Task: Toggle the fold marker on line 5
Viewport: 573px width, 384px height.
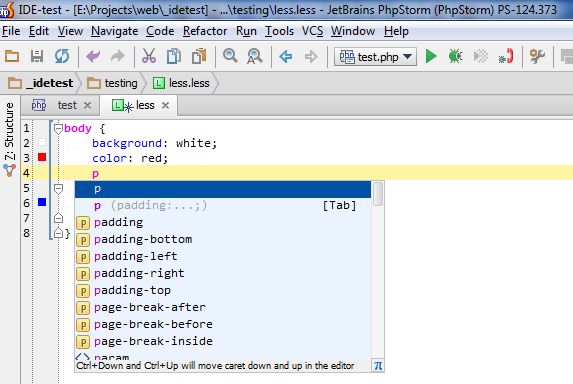Action: pyautogui.click(x=58, y=189)
